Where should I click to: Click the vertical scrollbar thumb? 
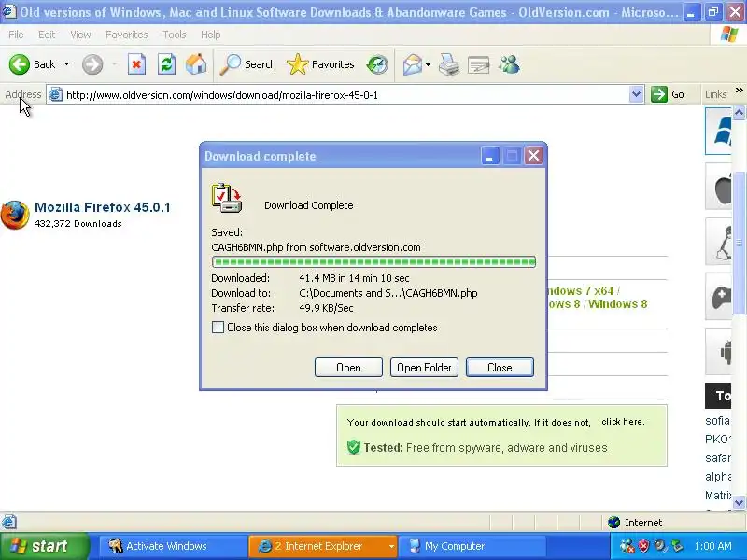739,243
